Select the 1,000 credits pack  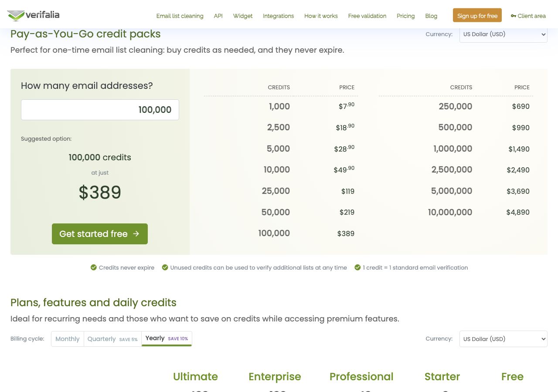click(x=281, y=106)
